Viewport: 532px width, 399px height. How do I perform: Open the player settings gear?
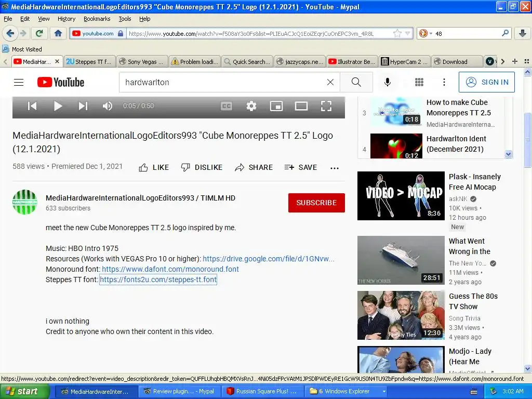pyautogui.click(x=251, y=106)
